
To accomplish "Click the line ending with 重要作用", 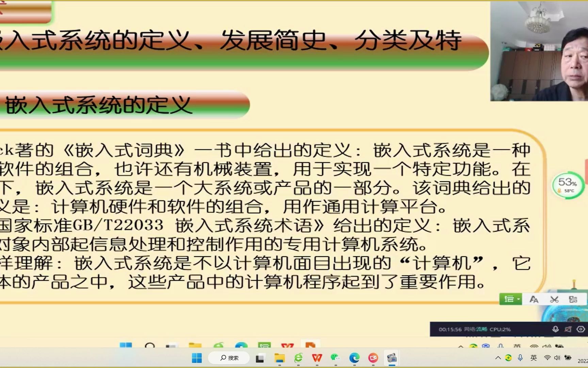I will tap(243, 282).
